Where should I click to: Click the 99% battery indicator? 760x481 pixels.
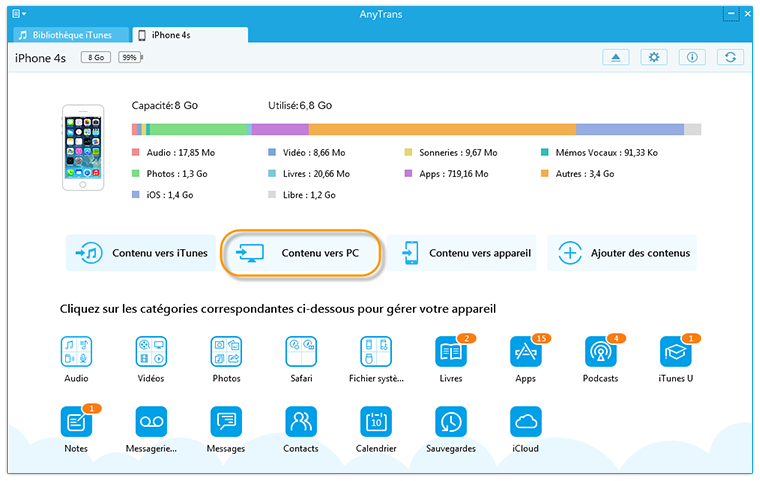[130, 57]
